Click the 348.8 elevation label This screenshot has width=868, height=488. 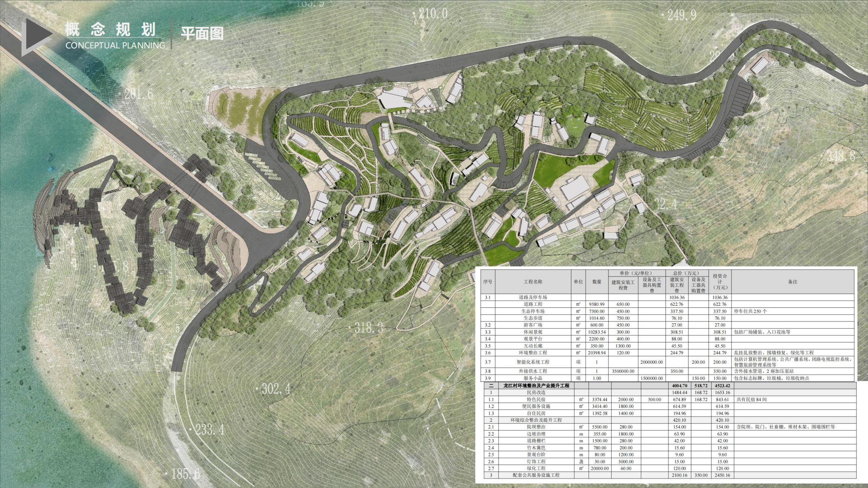[x=840, y=155]
